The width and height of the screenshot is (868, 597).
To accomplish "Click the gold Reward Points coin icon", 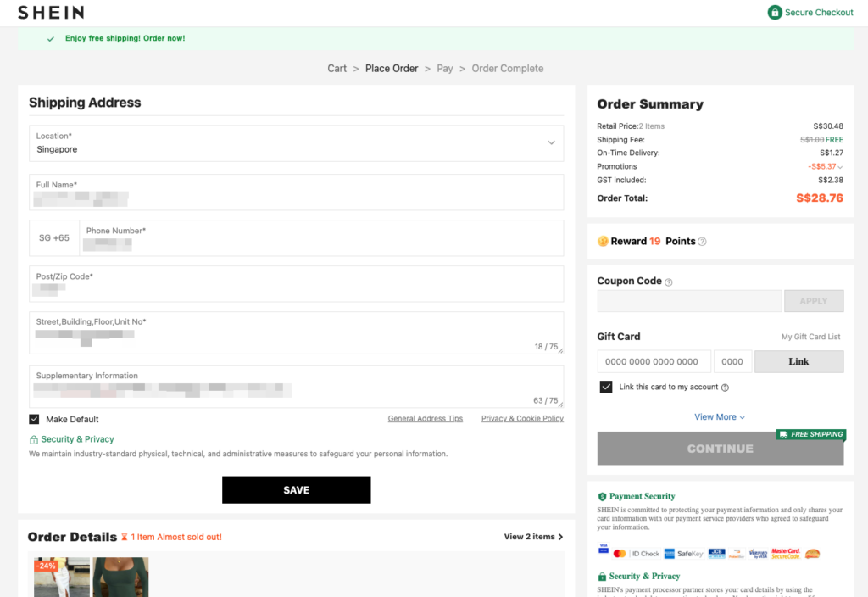I will click(603, 241).
